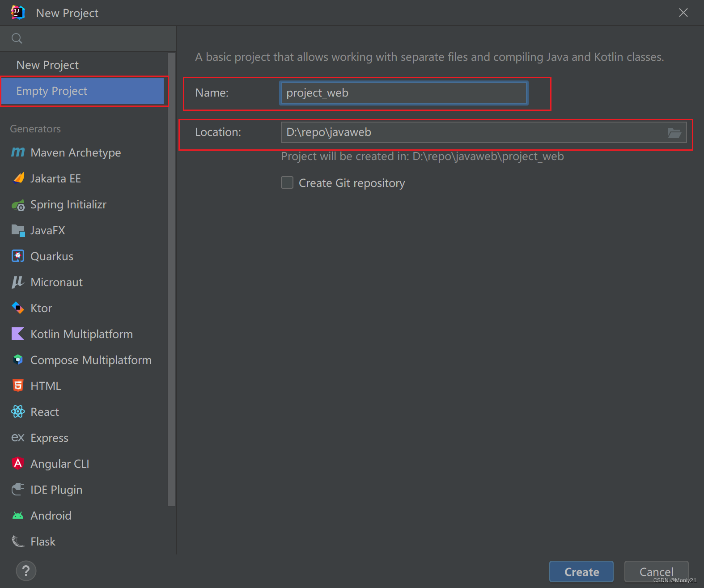
Task: Click the Express ex icon
Action: [18, 437]
